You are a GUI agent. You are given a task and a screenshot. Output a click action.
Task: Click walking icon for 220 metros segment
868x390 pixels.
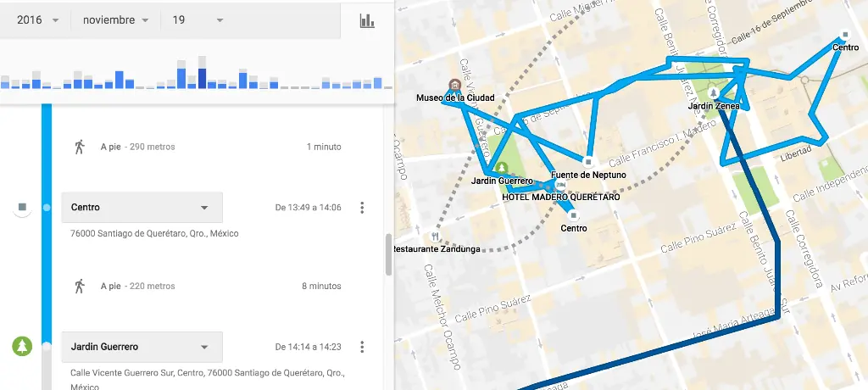(80, 287)
